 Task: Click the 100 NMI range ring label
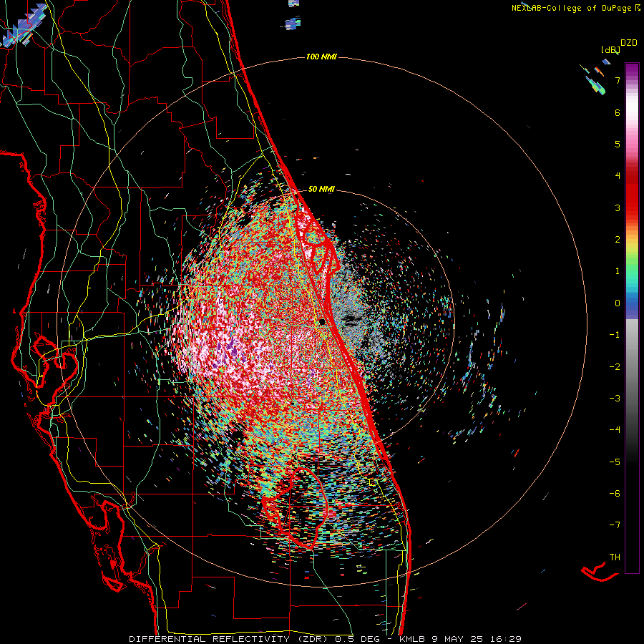point(321,57)
